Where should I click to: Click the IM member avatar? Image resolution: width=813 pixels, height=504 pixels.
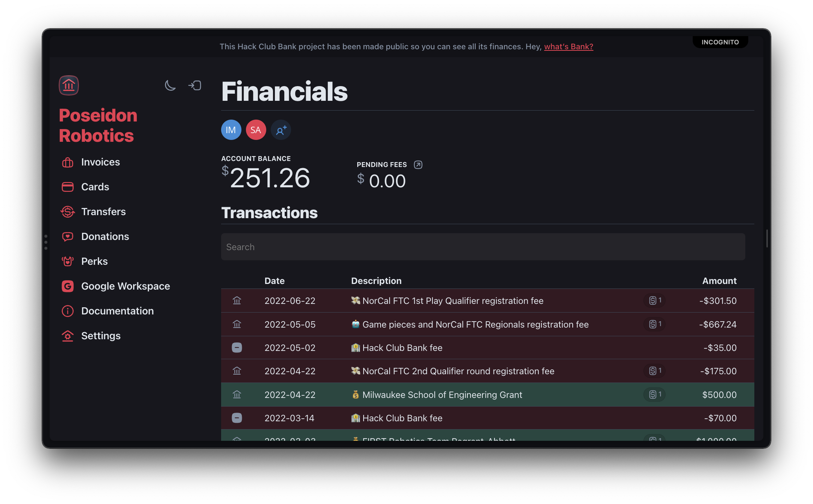point(231,130)
